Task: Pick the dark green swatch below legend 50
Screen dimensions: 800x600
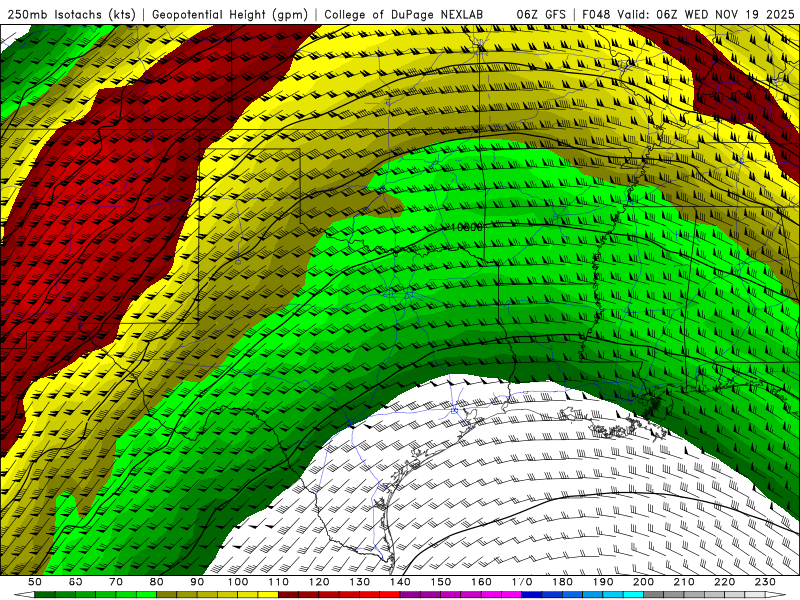Action: pos(45,595)
